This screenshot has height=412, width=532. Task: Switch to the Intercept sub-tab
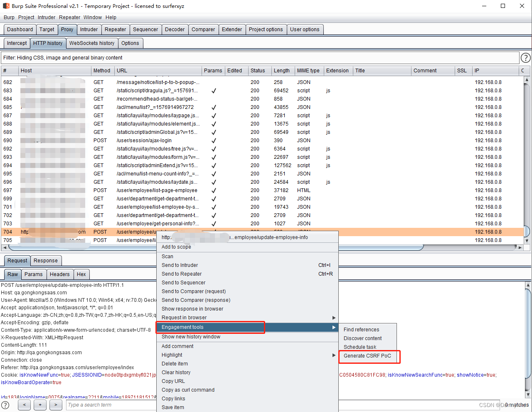(17, 43)
